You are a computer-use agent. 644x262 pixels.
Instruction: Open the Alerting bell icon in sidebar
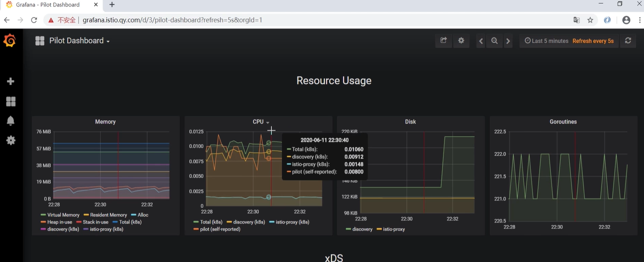pyautogui.click(x=11, y=121)
